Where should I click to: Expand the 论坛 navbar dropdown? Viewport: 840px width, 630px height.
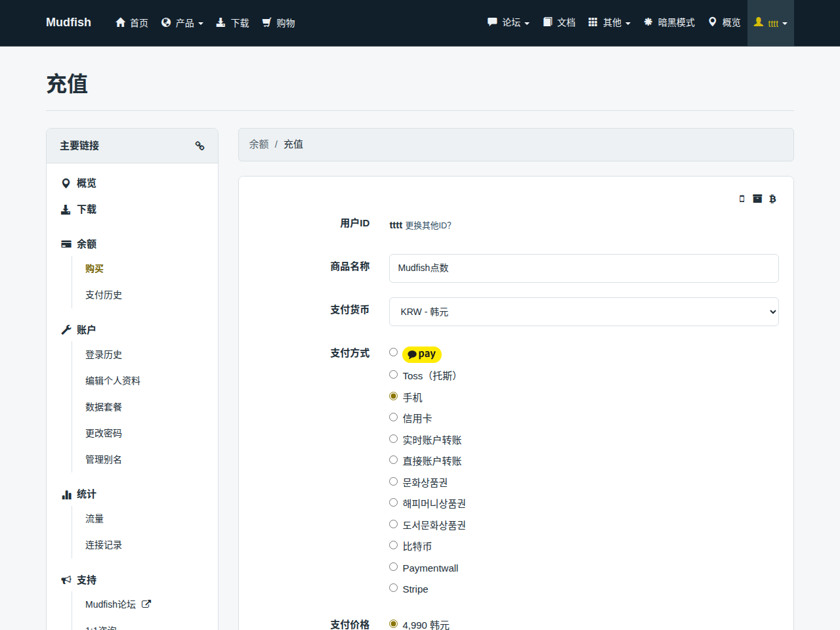click(x=509, y=23)
